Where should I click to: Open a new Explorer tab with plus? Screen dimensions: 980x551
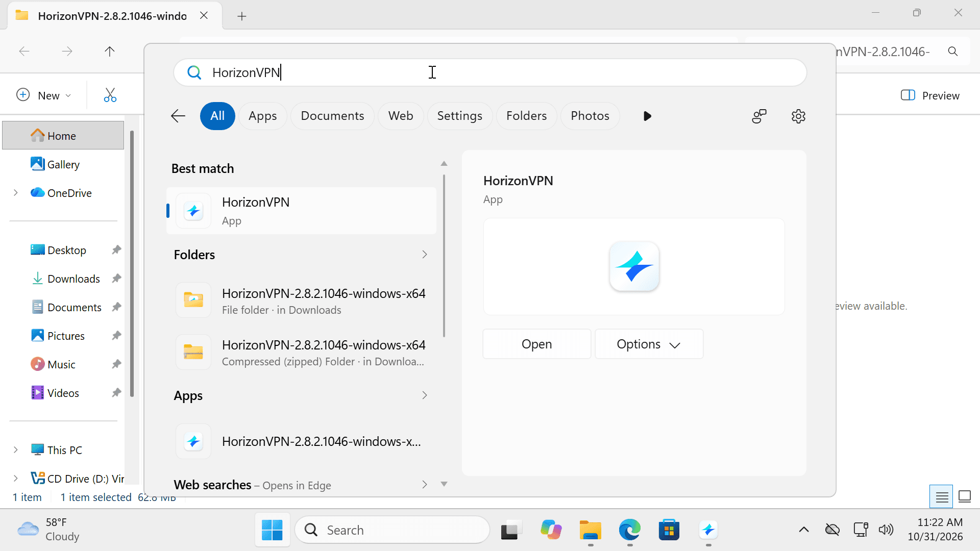pyautogui.click(x=242, y=16)
